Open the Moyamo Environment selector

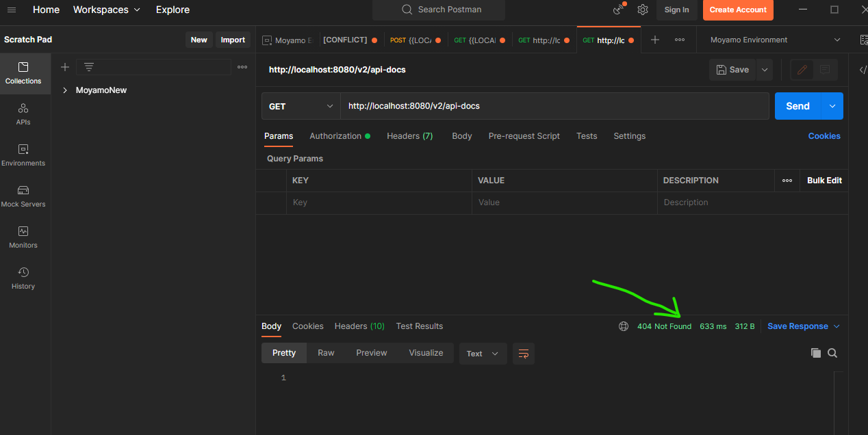coord(775,40)
